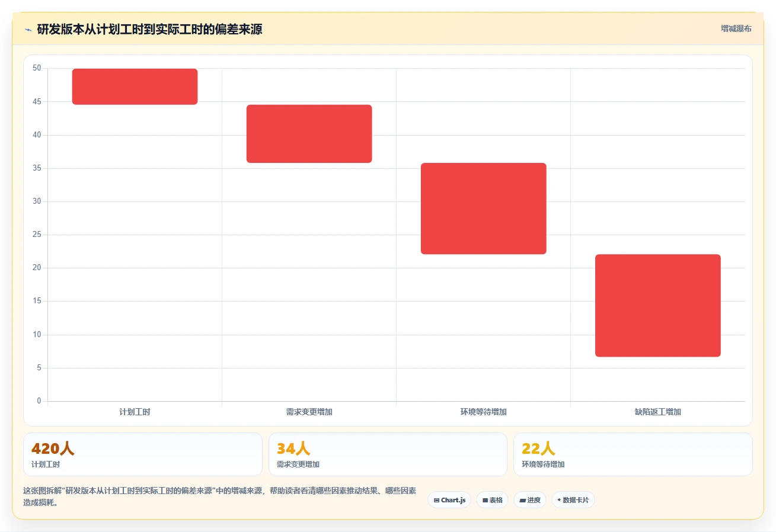Click the y-axis value 25
Screen dimensions: 776x532
coord(37,235)
